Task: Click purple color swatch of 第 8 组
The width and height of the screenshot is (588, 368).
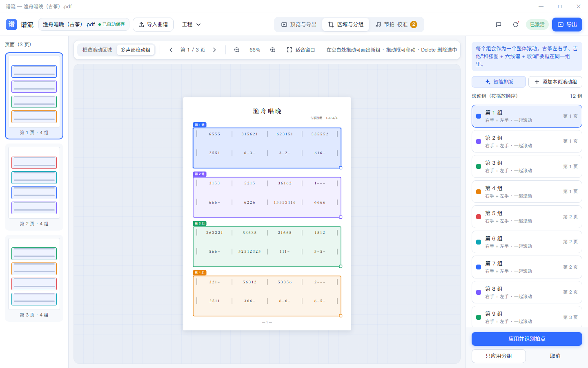Action: (x=479, y=292)
